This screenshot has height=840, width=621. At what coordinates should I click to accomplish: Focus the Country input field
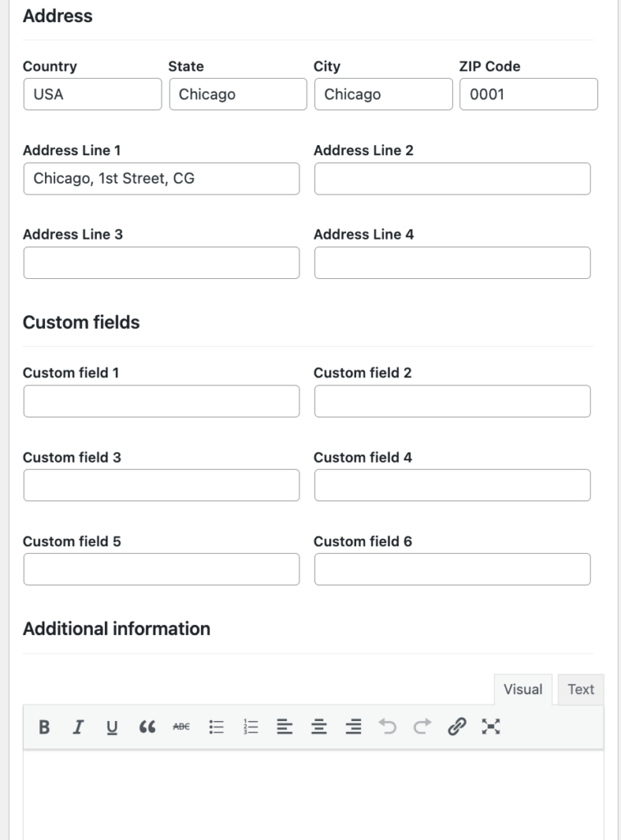(93, 94)
